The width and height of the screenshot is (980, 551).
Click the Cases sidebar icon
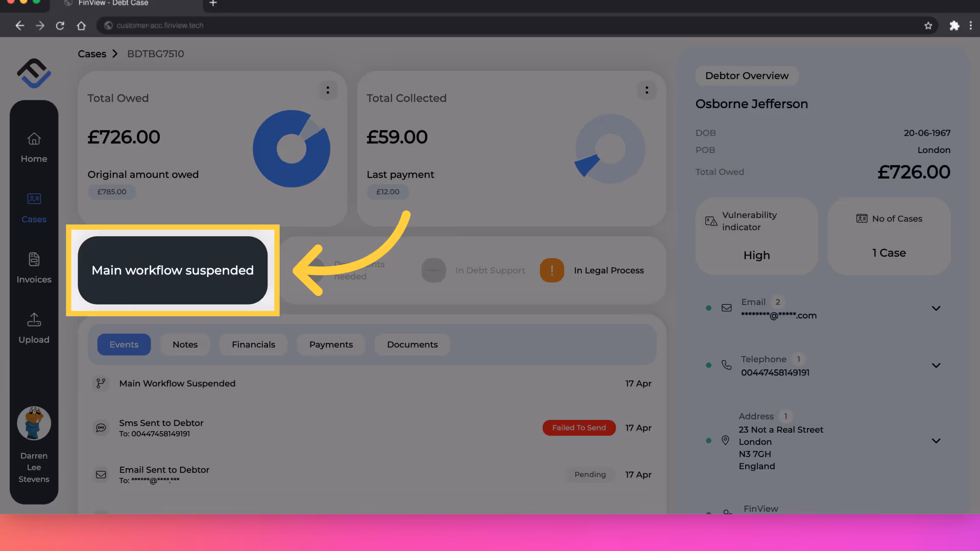pyautogui.click(x=34, y=199)
